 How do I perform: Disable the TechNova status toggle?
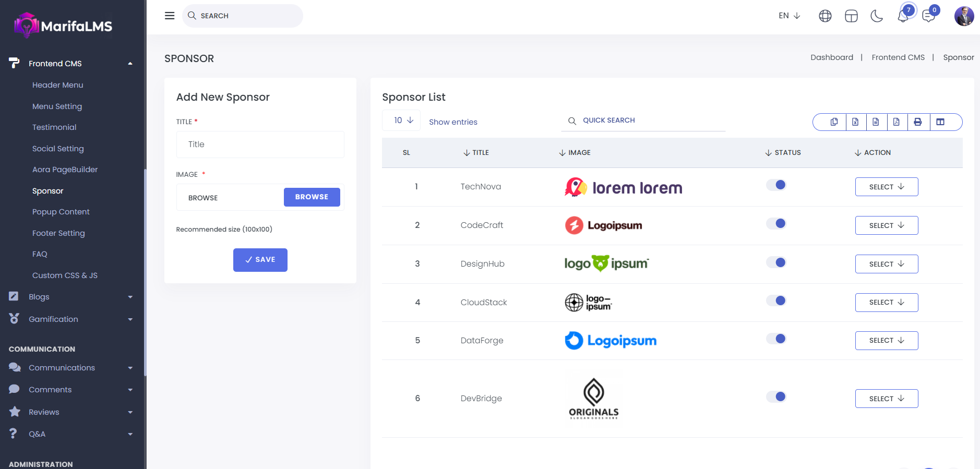[x=776, y=185]
